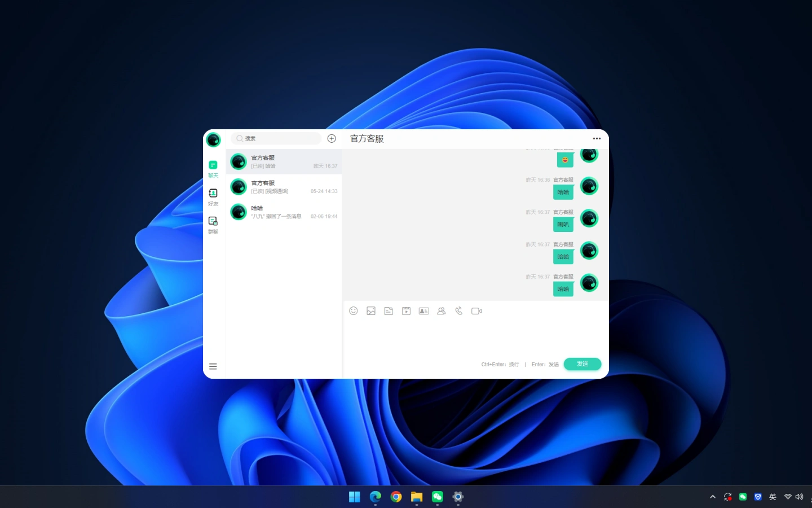The height and width of the screenshot is (508, 812).
Task: Click the emoji message bubble at top
Action: click(565, 160)
